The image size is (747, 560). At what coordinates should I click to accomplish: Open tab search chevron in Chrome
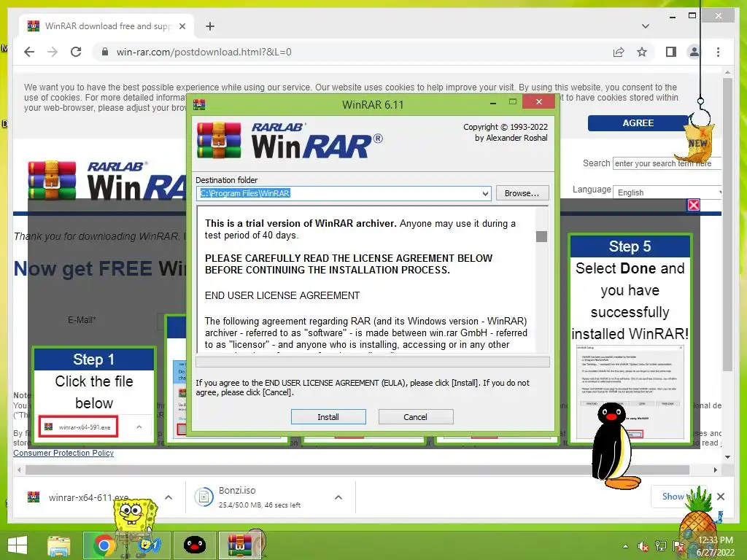(x=646, y=26)
